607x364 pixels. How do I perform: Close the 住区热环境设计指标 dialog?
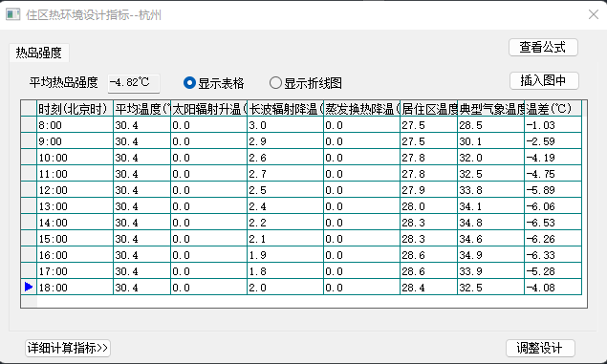(593, 14)
